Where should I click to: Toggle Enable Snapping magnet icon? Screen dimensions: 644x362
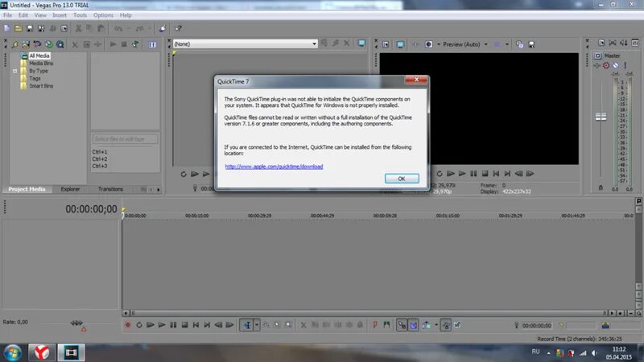[402, 325]
